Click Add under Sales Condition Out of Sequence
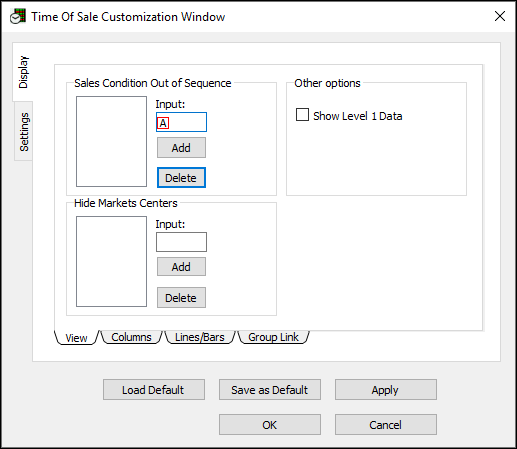This screenshot has height=449, width=517. point(181,148)
